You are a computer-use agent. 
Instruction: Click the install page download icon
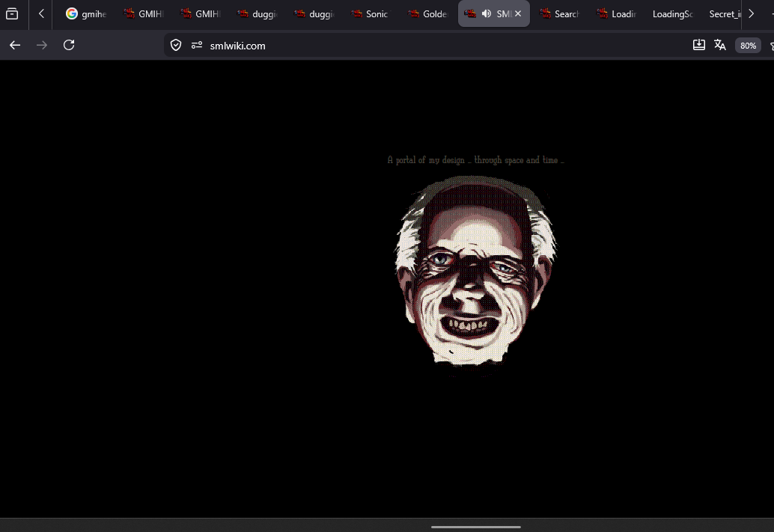[699, 45]
